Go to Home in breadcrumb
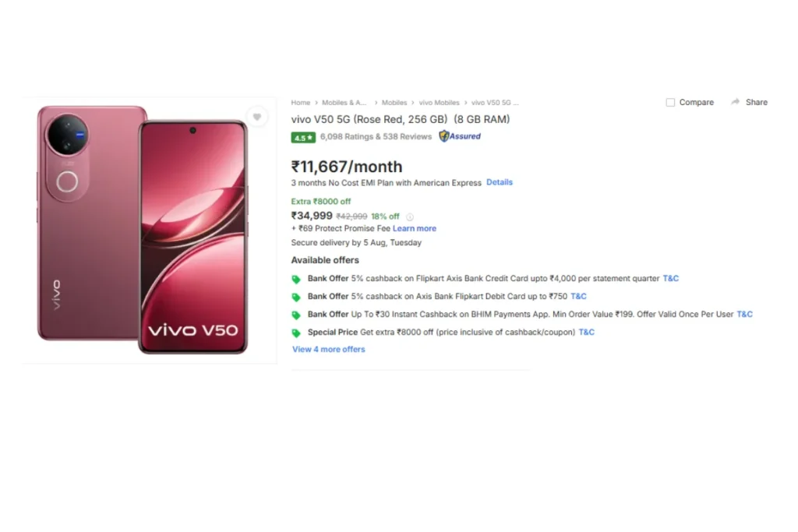The width and height of the screenshot is (798, 532). (300, 103)
